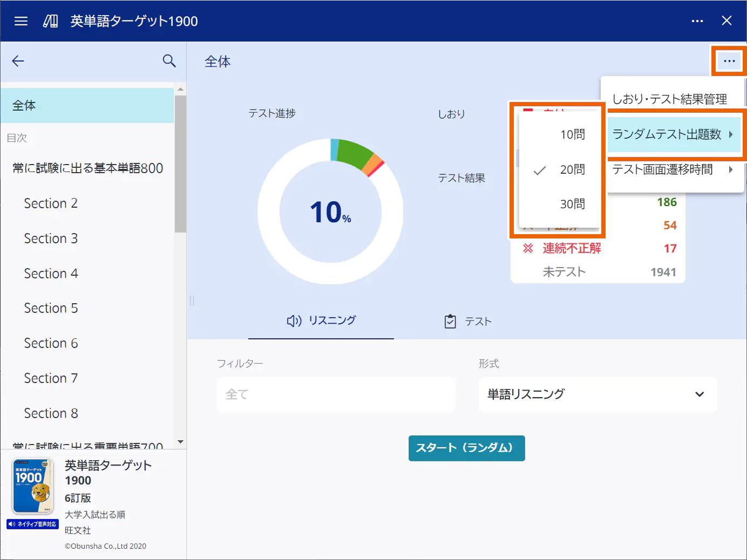The height and width of the screenshot is (560, 747).
Task: Choose 30問 for random test count
Action: [559, 204]
